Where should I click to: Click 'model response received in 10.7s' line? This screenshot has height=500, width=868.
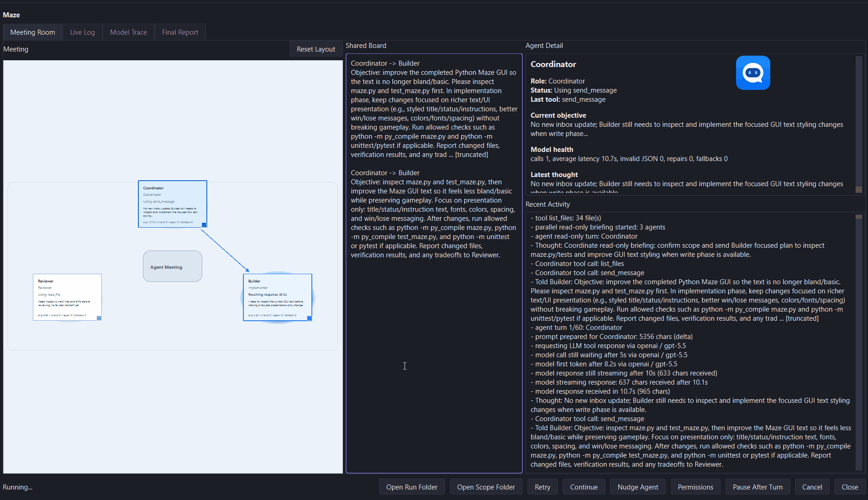(600, 391)
